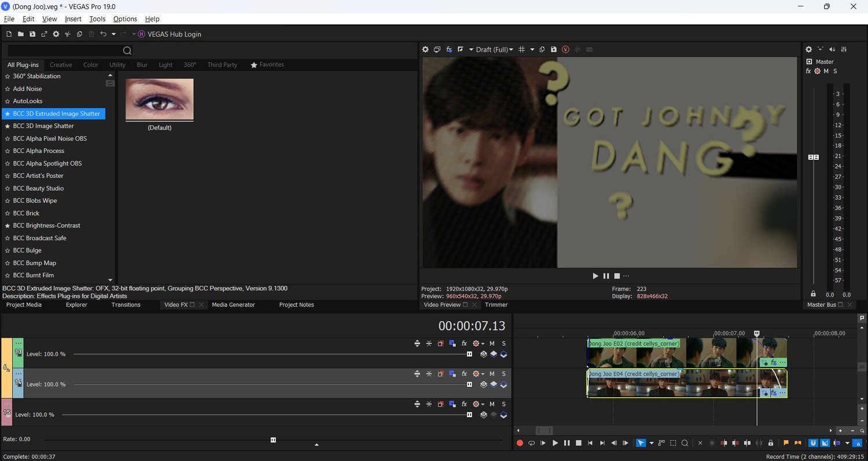Open Track FX on track 13
This screenshot has height=461, width=868.
pos(464,343)
